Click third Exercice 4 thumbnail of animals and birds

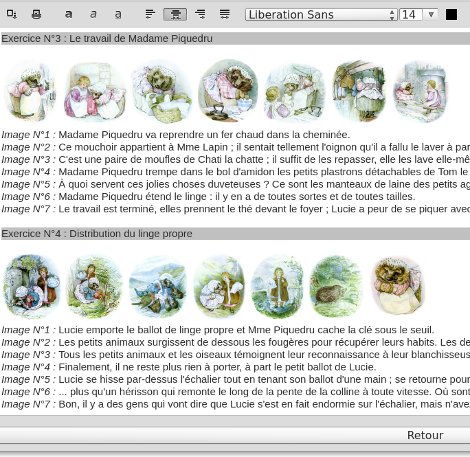click(157, 287)
